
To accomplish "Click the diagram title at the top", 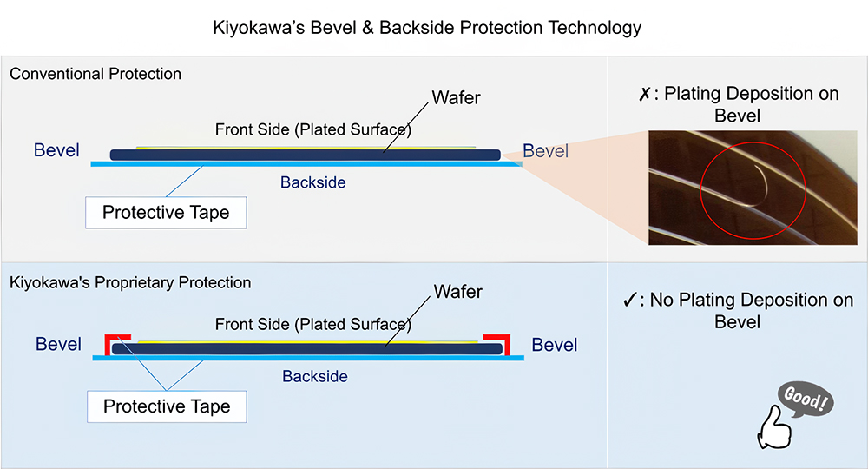I will coord(427,28).
